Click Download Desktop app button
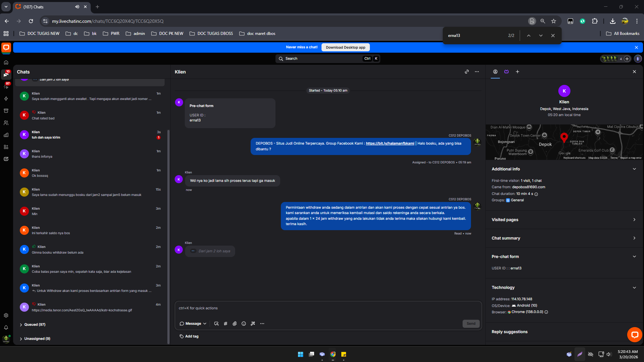The width and height of the screenshot is (644, 362). [345, 47]
